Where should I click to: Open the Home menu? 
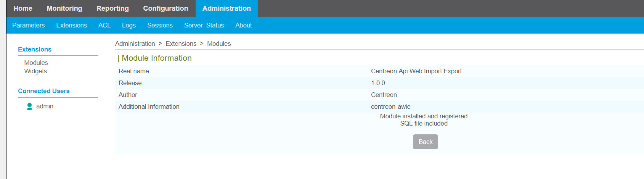(23, 8)
